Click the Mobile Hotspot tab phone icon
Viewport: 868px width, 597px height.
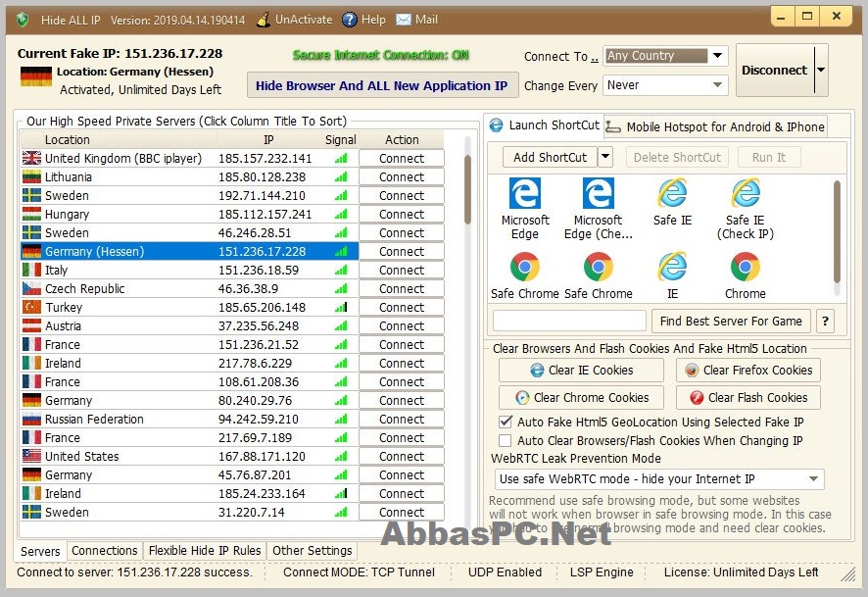click(613, 126)
